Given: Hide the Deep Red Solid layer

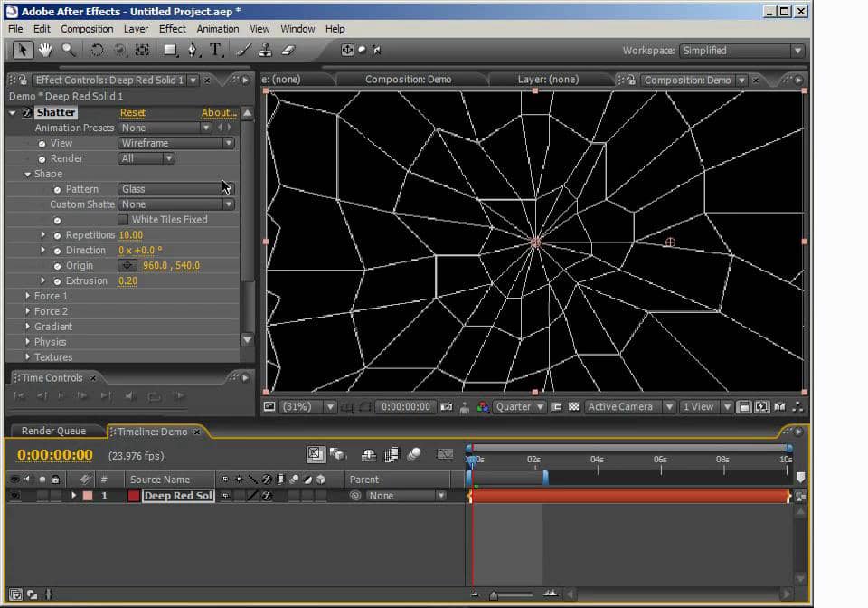Looking at the screenshot, I should click(x=14, y=496).
